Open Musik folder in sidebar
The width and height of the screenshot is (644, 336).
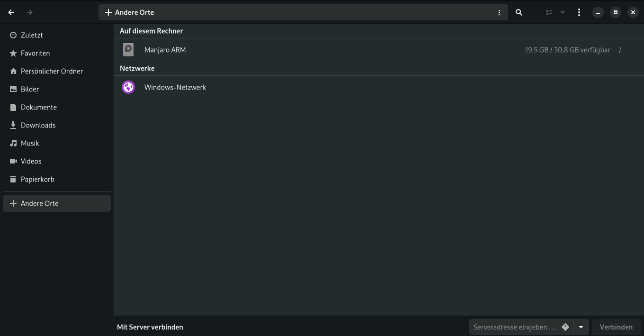pyautogui.click(x=30, y=143)
